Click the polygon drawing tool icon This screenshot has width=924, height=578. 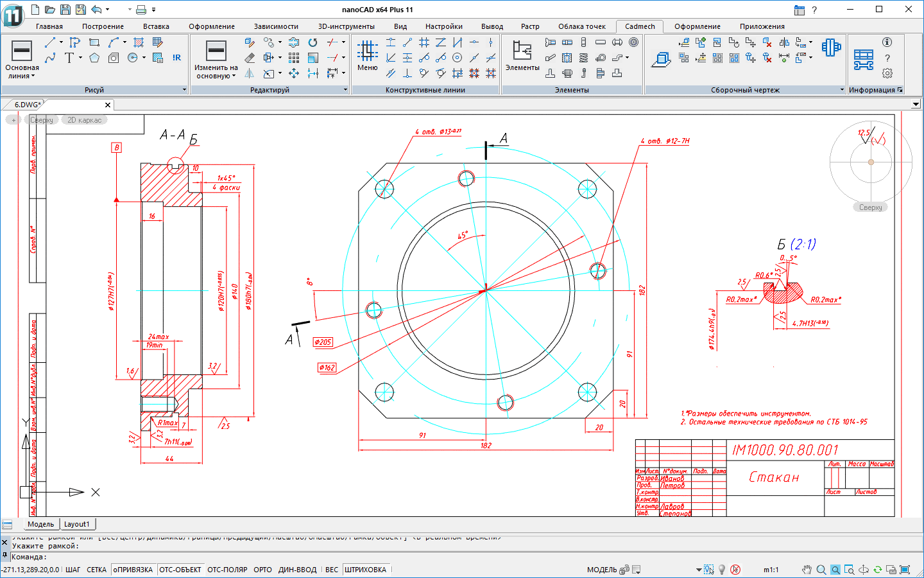(94, 58)
